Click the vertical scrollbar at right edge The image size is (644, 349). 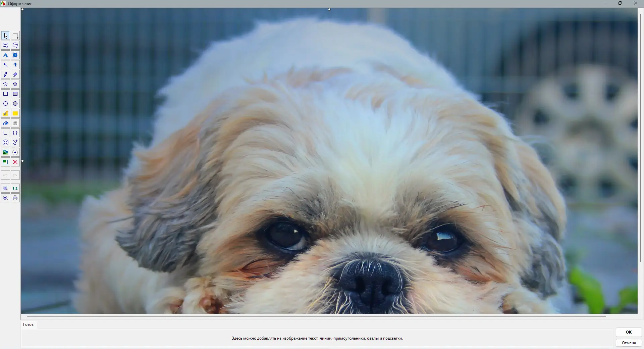pyautogui.click(x=640, y=138)
